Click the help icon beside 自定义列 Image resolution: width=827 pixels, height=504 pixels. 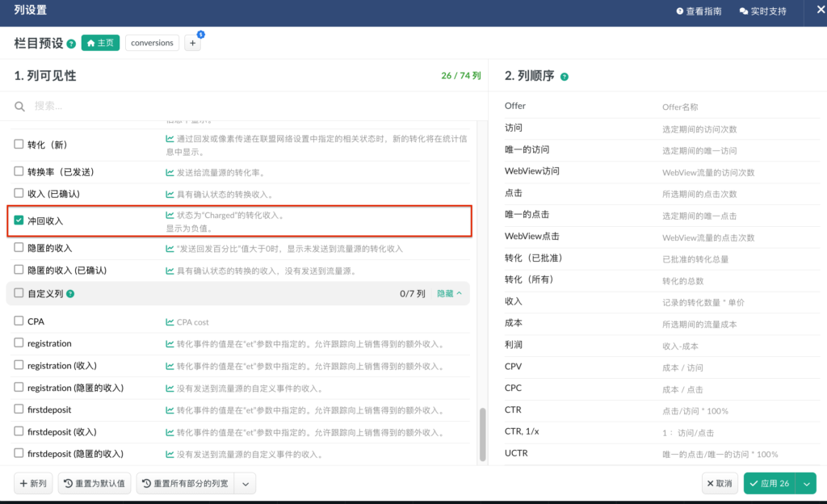point(70,294)
